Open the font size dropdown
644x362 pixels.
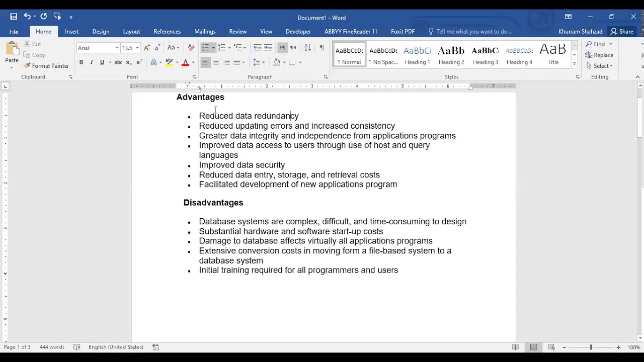point(137,48)
